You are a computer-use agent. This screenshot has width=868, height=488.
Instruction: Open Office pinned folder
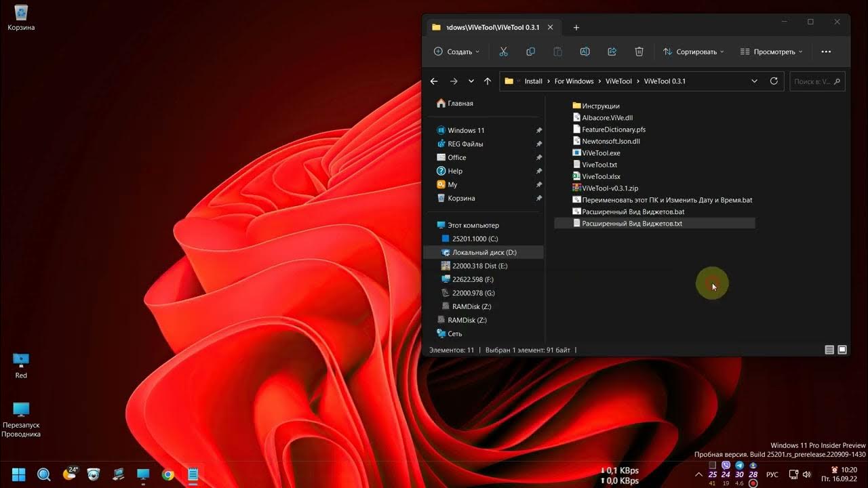[x=451, y=157]
